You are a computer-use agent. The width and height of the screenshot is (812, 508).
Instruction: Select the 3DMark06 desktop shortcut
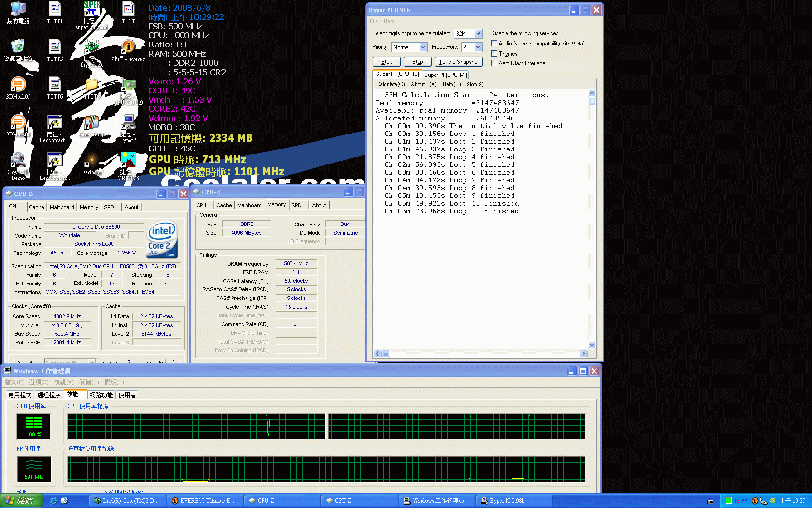coord(18,126)
